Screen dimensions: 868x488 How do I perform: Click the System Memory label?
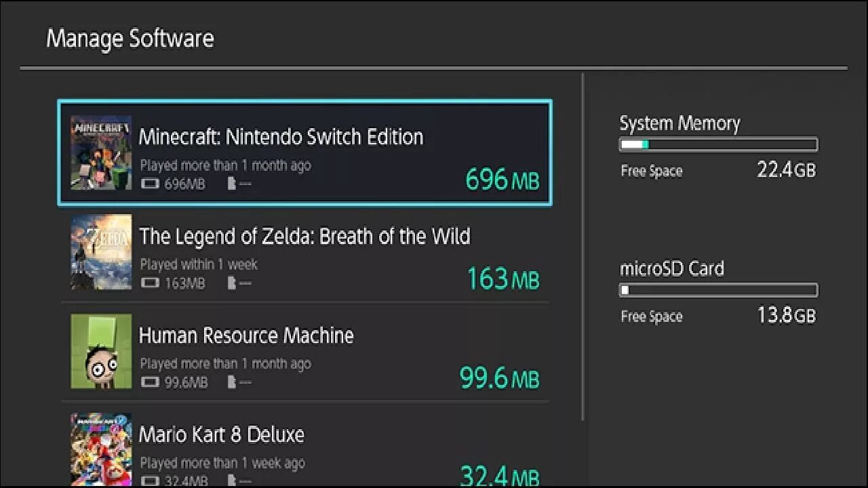pos(679,123)
